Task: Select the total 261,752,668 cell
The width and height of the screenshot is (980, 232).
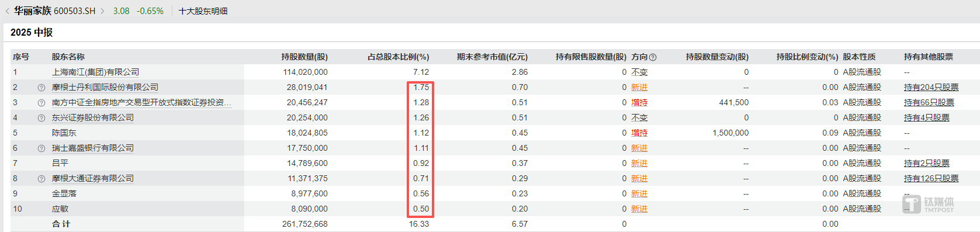Action: 305,224
